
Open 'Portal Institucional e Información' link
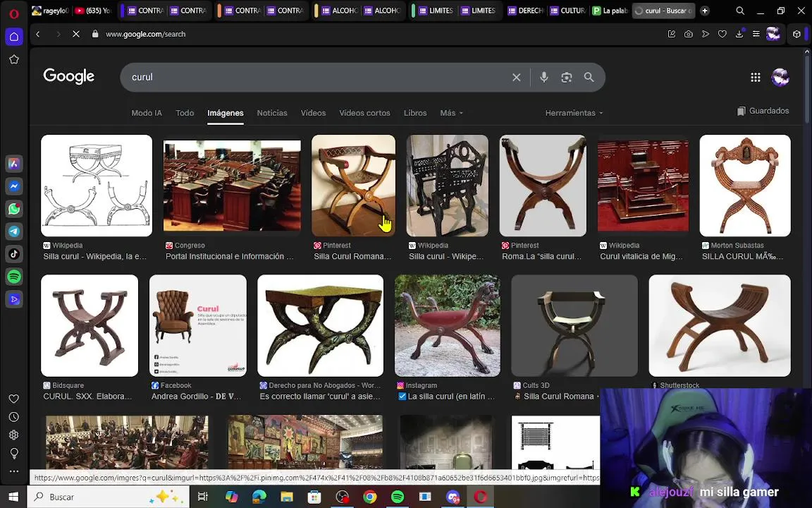point(229,257)
